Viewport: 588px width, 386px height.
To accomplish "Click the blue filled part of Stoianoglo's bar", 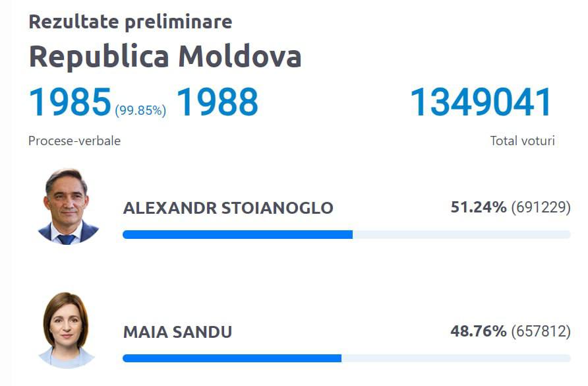I will pos(237,234).
